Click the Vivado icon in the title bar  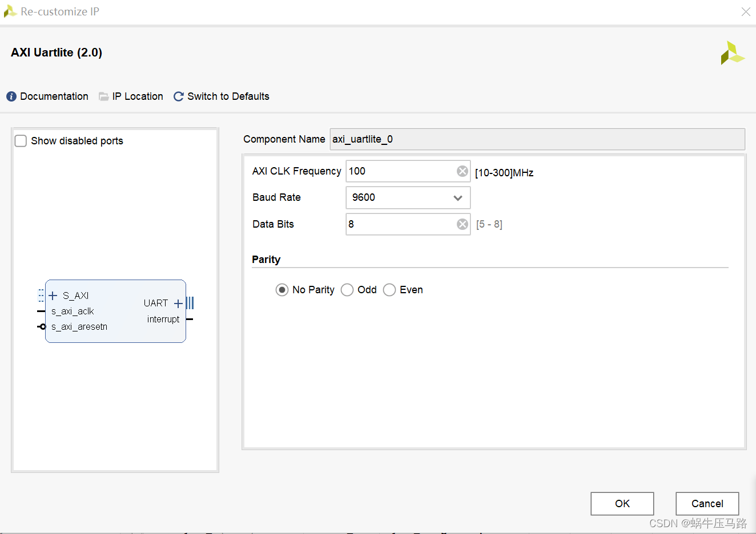10,11
